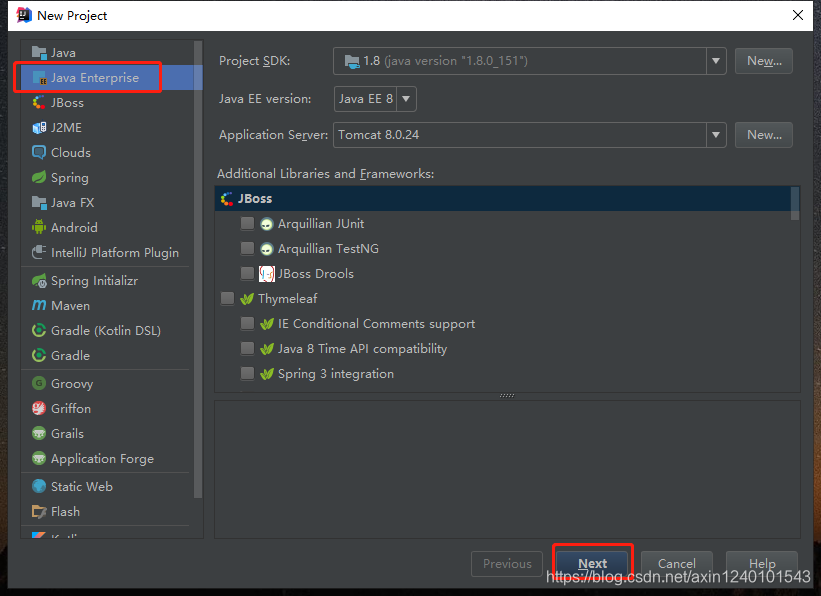
Task: Click the Thymeleaf leaf icon
Action: pyautogui.click(x=247, y=299)
